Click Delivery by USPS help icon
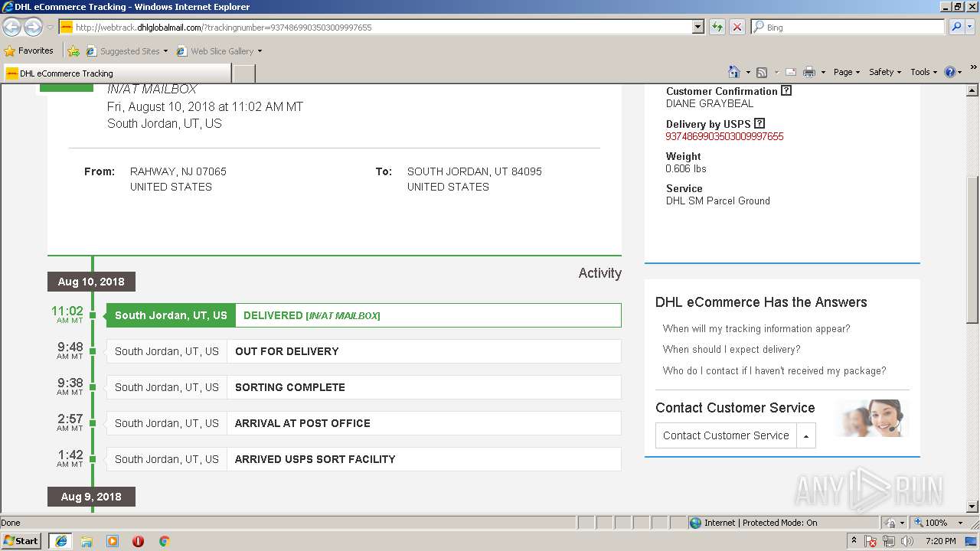 point(759,123)
